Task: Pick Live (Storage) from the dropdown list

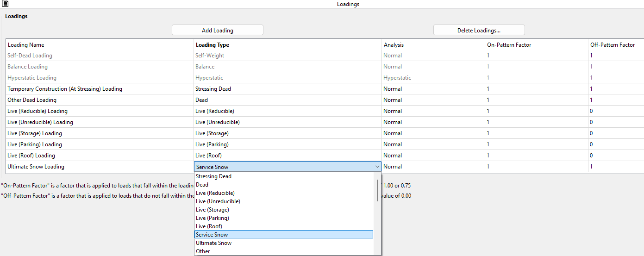Action: click(212, 210)
